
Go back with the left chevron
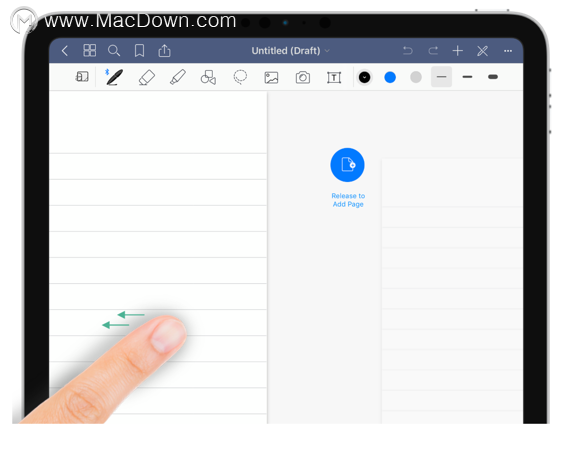(65, 51)
